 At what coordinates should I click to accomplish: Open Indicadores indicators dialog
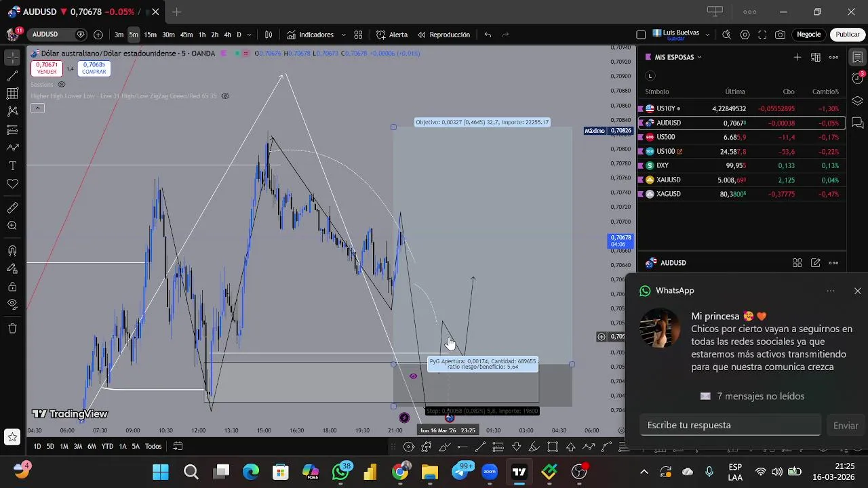point(310,35)
